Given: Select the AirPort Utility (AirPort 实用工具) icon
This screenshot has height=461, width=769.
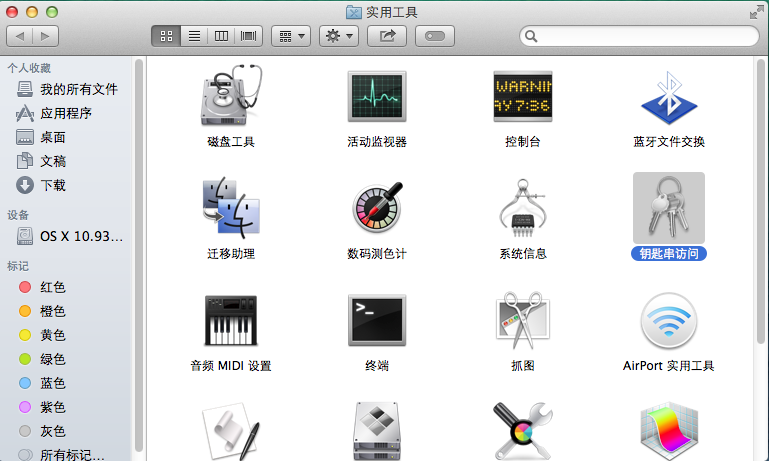Looking at the screenshot, I should (669, 320).
